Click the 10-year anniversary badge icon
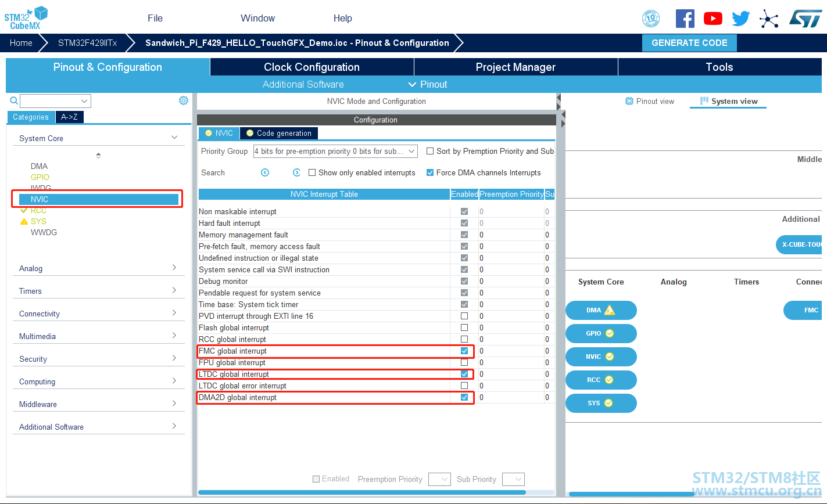This screenshot has width=827, height=504. (x=651, y=19)
